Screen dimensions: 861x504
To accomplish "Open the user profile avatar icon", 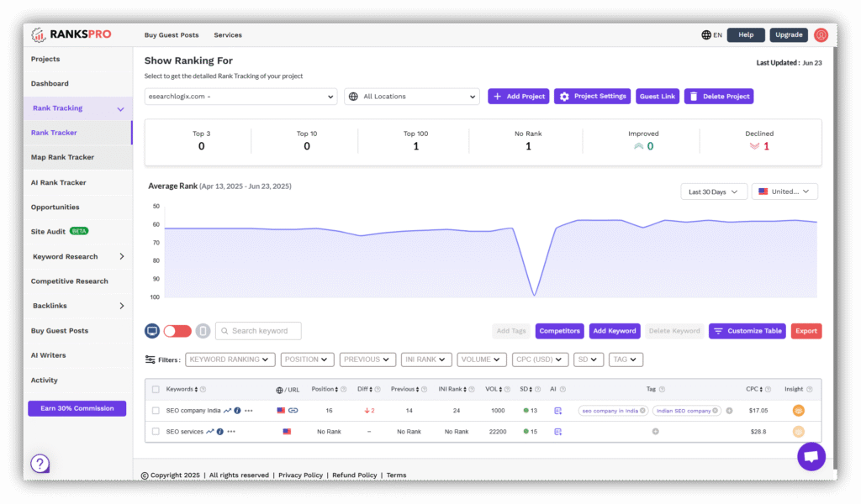I will point(821,35).
